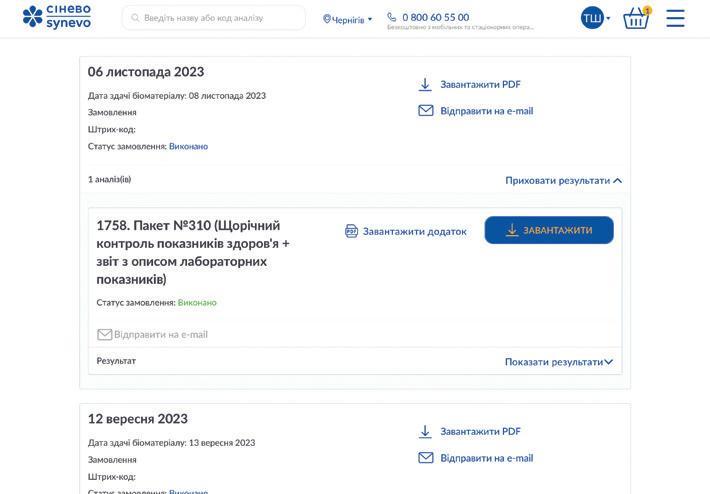710x494 pixels.
Task: Click the envelope icon for 12 вересня order
Action: (425, 458)
